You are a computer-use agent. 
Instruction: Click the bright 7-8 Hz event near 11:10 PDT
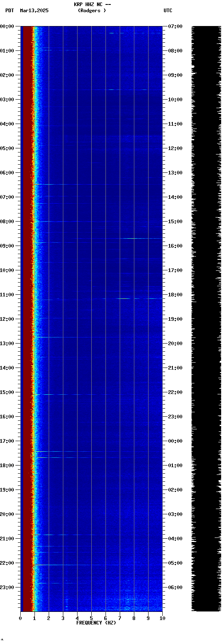pyautogui.click(x=124, y=298)
